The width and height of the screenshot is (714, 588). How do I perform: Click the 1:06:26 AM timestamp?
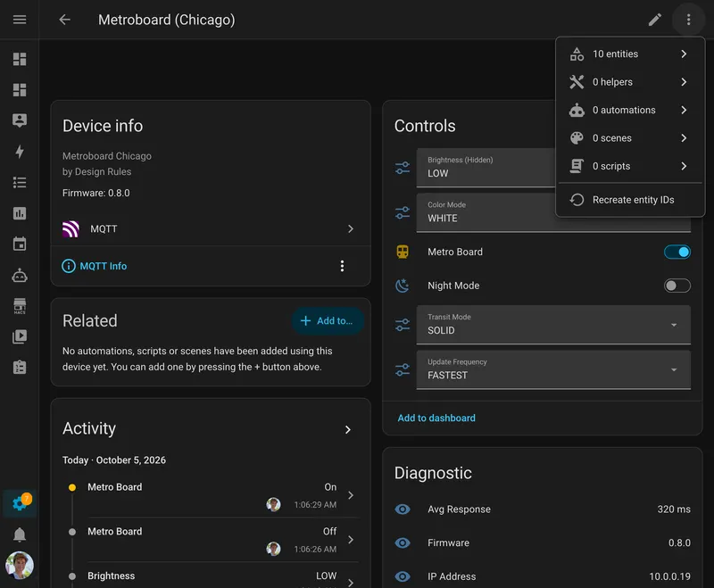315,550
